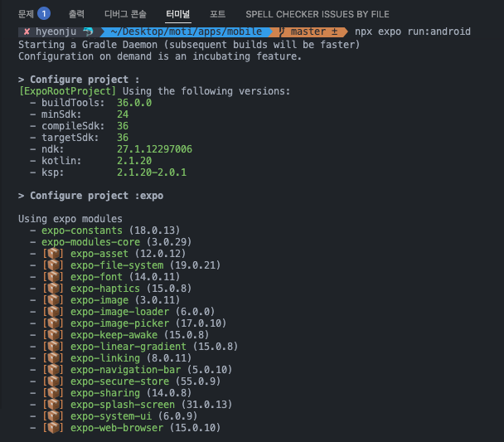This screenshot has height=442, width=504.
Task: Click expo-keep-awake module name
Action: pos(114,335)
